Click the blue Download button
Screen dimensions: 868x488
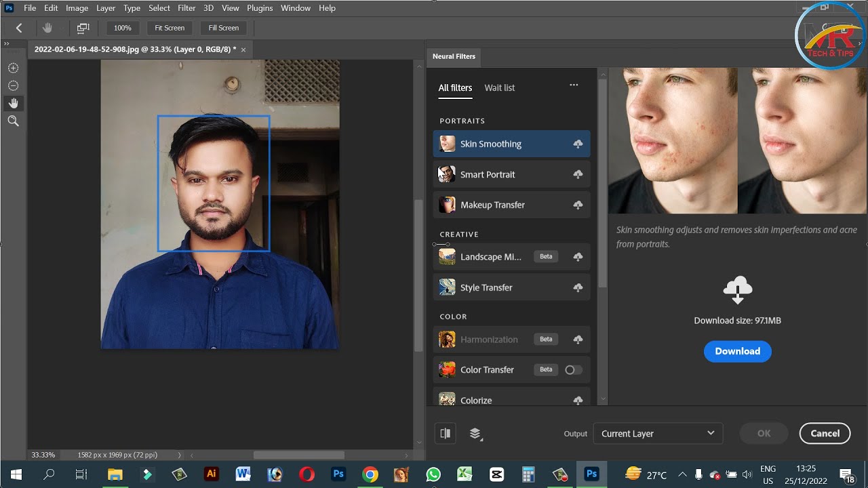click(x=737, y=351)
